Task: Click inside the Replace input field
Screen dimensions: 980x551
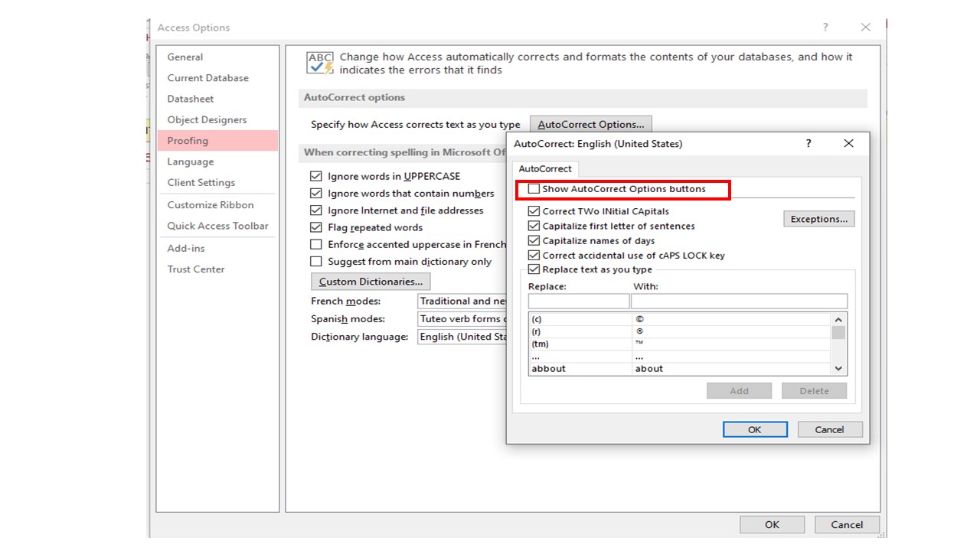Action: 578,301
